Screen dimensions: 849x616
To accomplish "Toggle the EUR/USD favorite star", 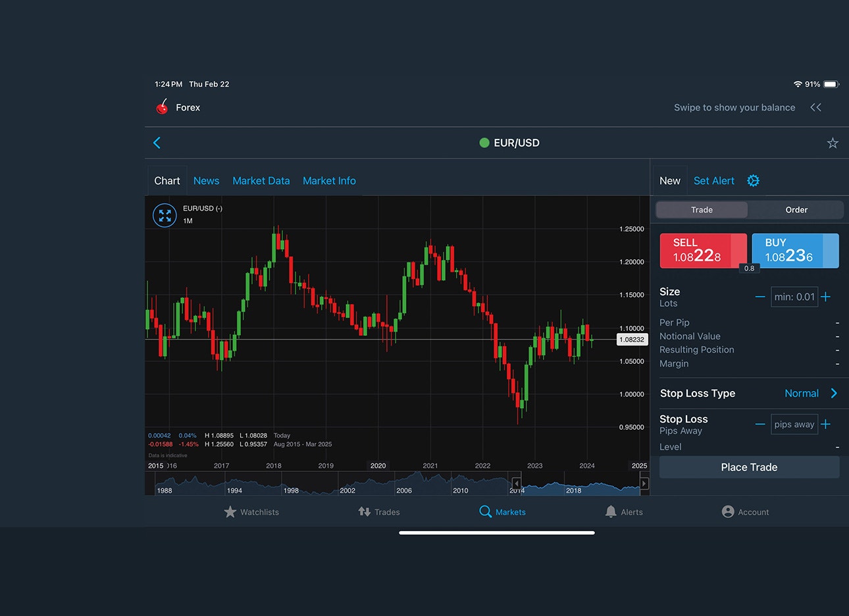I will pos(832,142).
